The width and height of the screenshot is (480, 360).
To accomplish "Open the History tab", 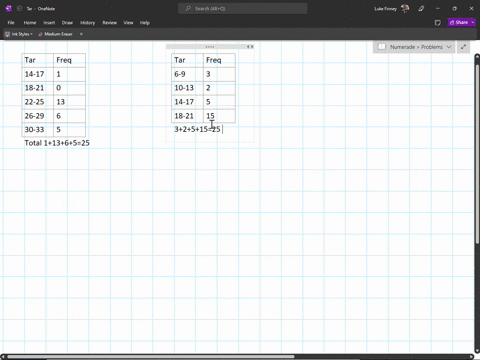I will [88, 23].
